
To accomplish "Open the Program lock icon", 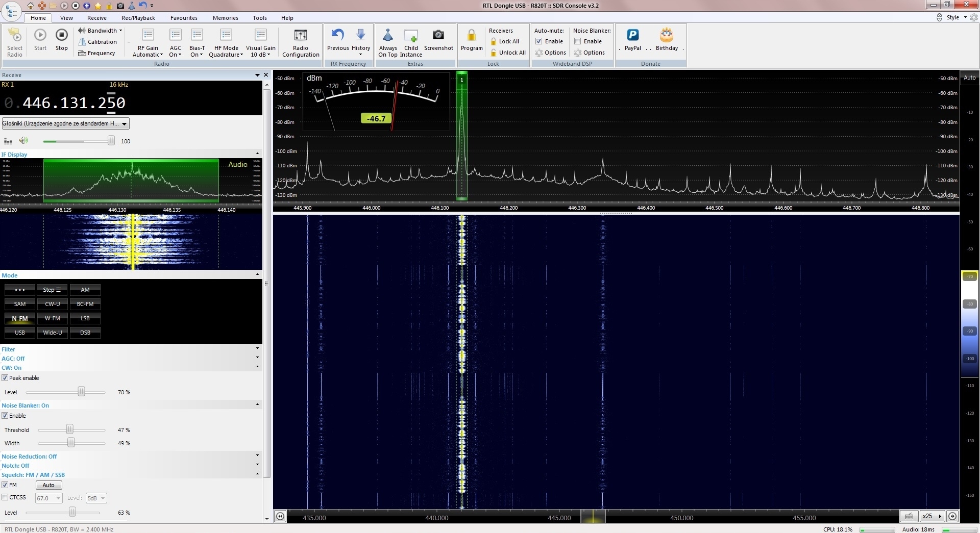I will [x=471, y=36].
